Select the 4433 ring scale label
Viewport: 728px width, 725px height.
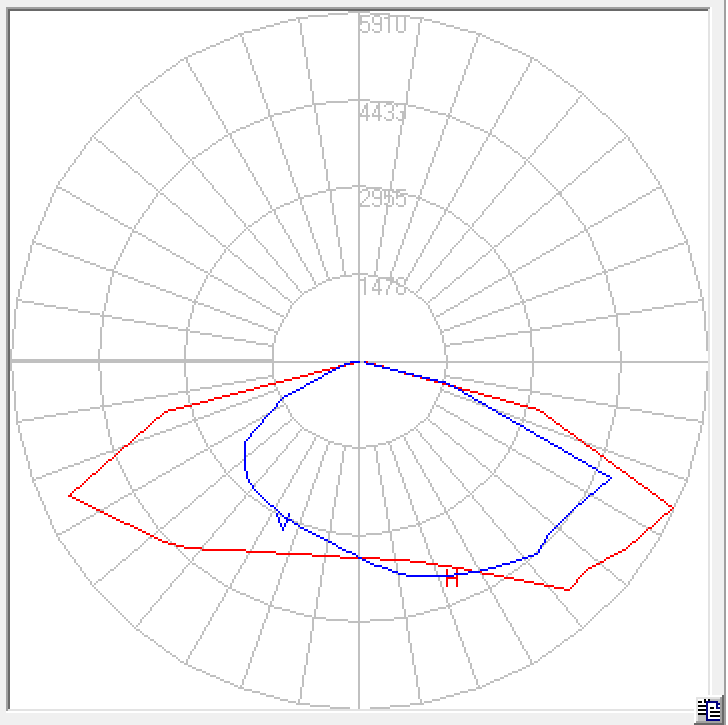pyautogui.click(x=383, y=113)
